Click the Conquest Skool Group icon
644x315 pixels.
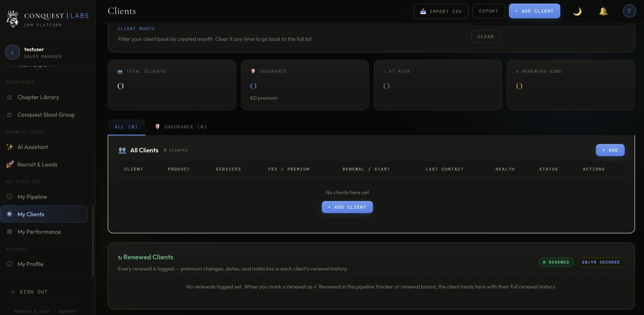(x=9, y=115)
